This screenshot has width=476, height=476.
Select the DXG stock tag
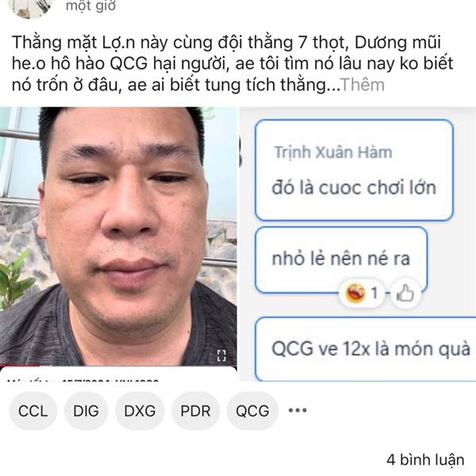tap(140, 411)
